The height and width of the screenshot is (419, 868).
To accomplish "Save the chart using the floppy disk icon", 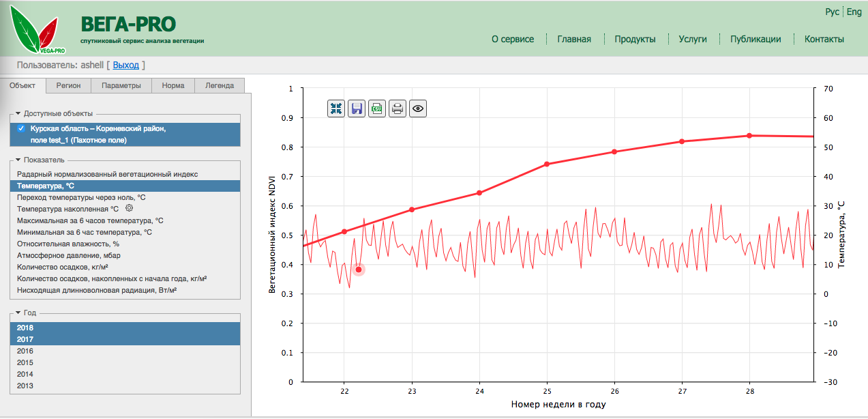I will click(x=356, y=108).
